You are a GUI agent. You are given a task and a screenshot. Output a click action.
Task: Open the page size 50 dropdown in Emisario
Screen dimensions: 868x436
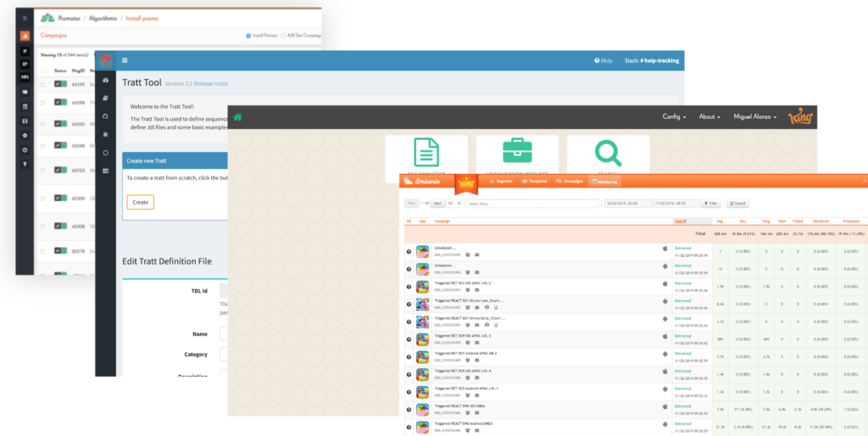tap(454, 204)
